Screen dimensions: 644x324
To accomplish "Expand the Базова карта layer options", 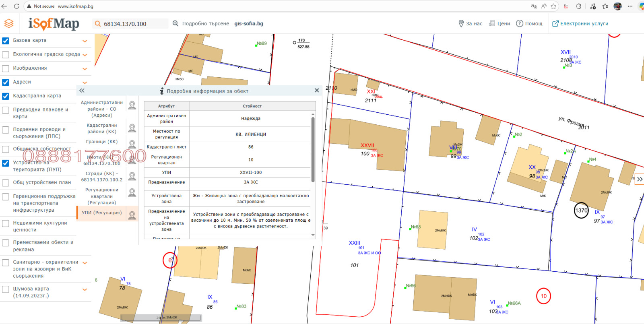I will pyautogui.click(x=85, y=41).
